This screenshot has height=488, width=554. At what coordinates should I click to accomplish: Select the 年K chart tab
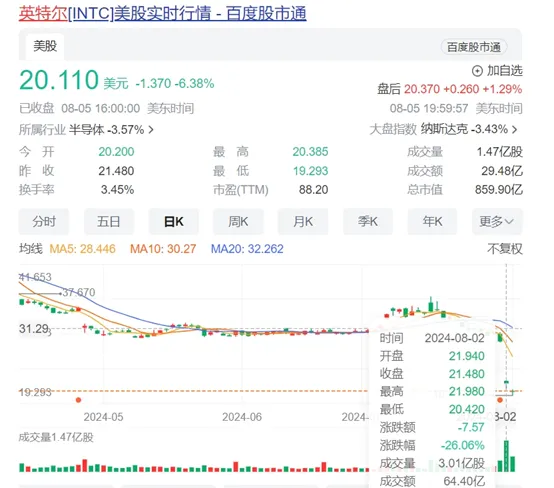[432, 222]
